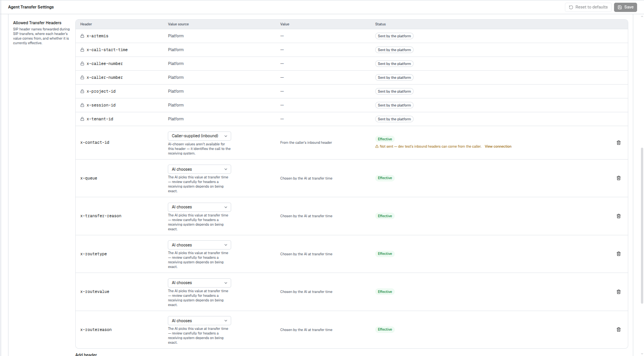Click the x-artemis 'Sent by the platform' badge
The height and width of the screenshot is (356, 644).
coord(394,36)
